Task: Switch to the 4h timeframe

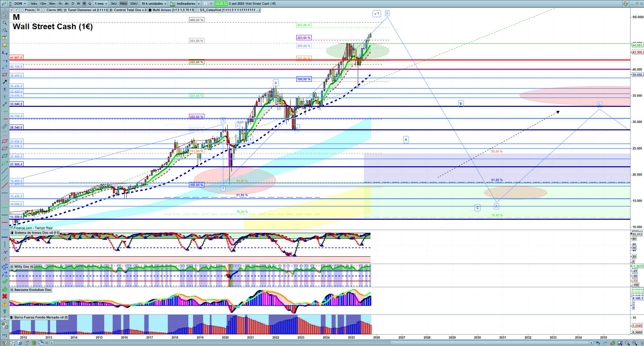Action: pos(67,4)
